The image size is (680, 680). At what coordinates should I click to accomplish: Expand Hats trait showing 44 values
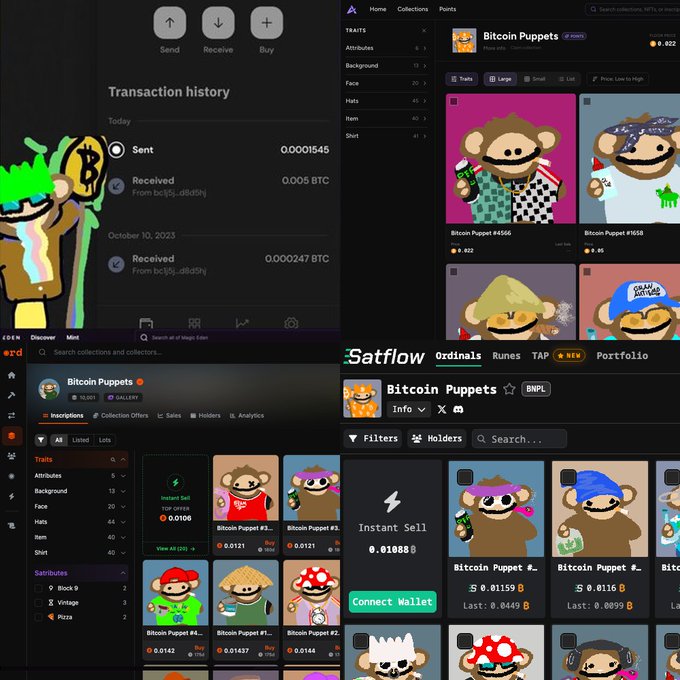click(80, 522)
